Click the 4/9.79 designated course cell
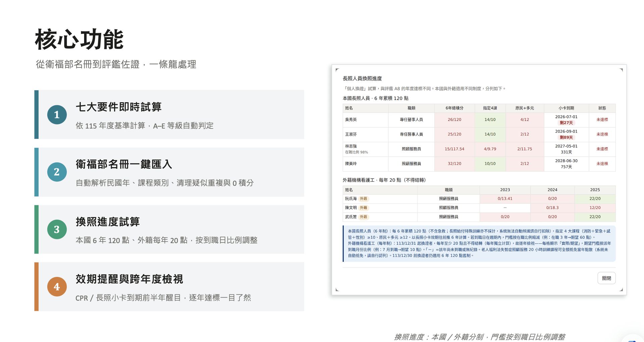The image size is (644, 342). tap(490, 149)
